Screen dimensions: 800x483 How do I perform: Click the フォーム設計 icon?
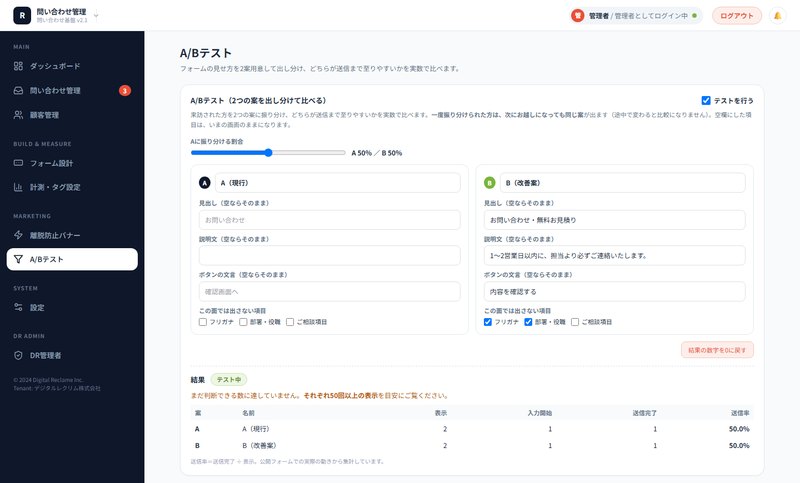18,163
